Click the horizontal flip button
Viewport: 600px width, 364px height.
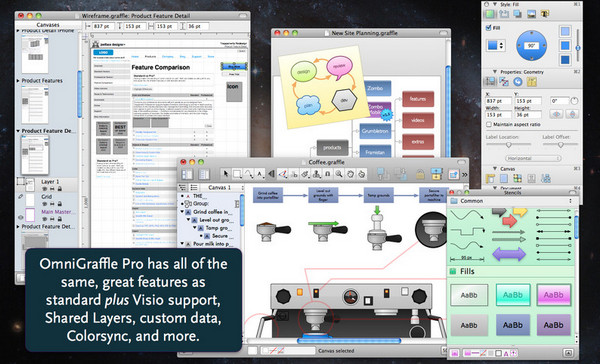coord(556,114)
